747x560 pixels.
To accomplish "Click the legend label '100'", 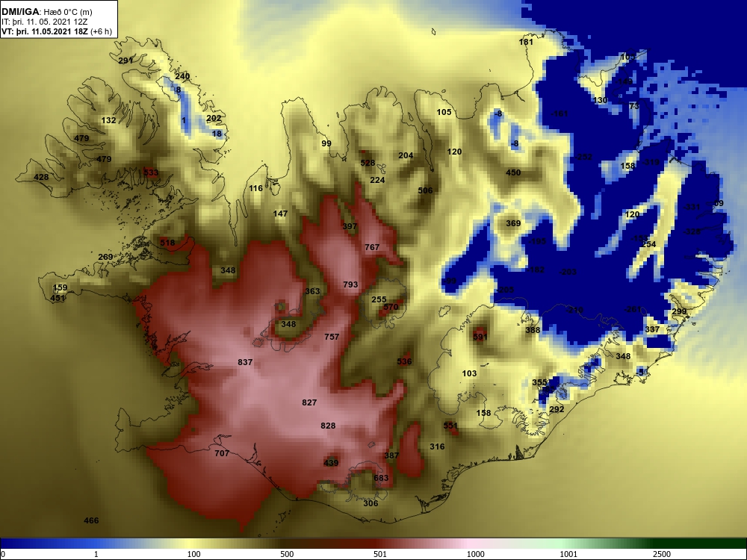I will coord(193,554).
